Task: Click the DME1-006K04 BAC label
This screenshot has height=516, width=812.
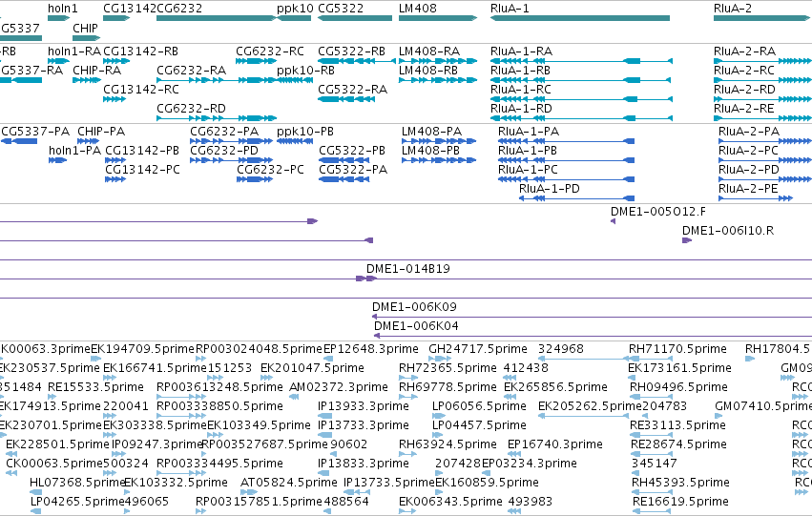Action: point(416,326)
